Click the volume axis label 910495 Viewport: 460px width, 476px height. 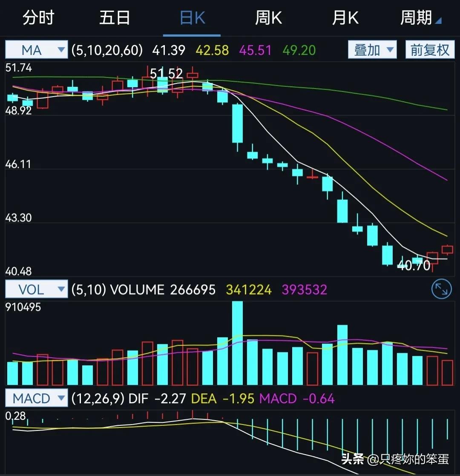point(23,307)
